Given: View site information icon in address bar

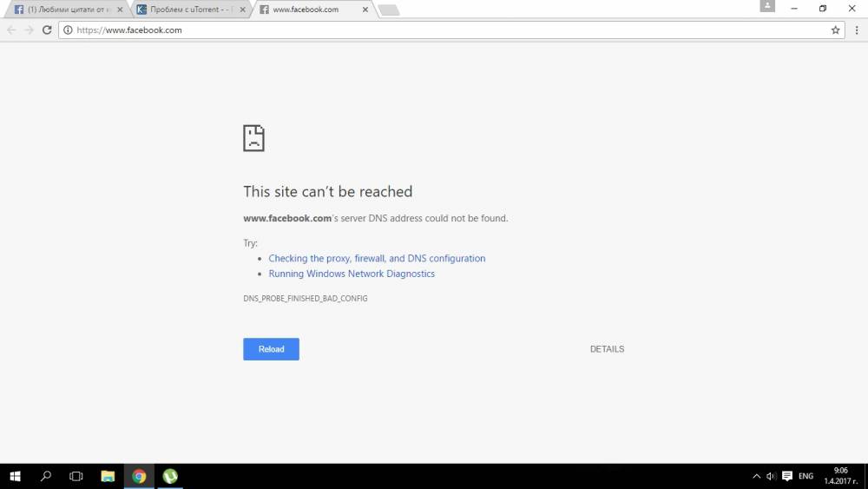Looking at the screenshot, I should 68,30.
